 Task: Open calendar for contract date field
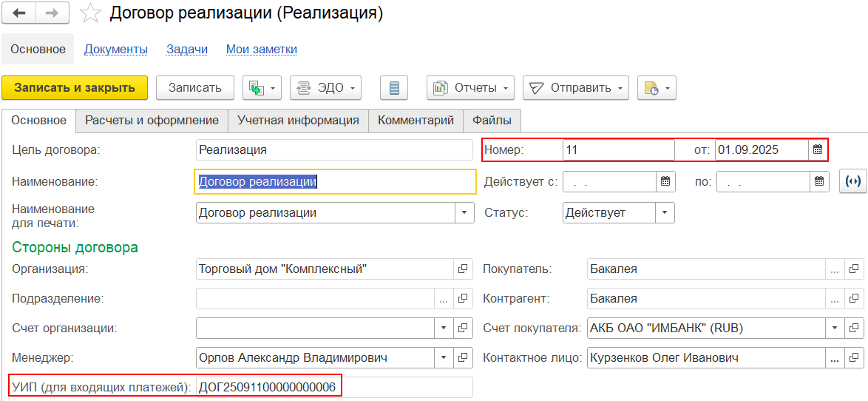pos(818,149)
